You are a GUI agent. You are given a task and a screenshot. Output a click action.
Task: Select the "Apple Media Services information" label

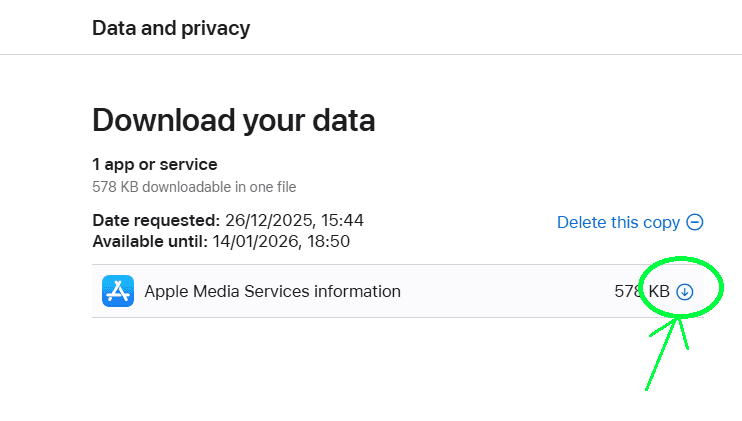272,292
